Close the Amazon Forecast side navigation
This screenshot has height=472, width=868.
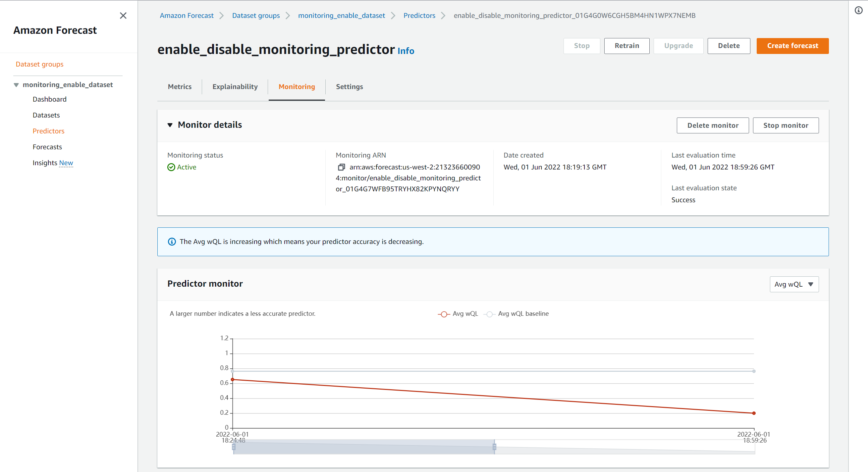(x=123, y=16)
